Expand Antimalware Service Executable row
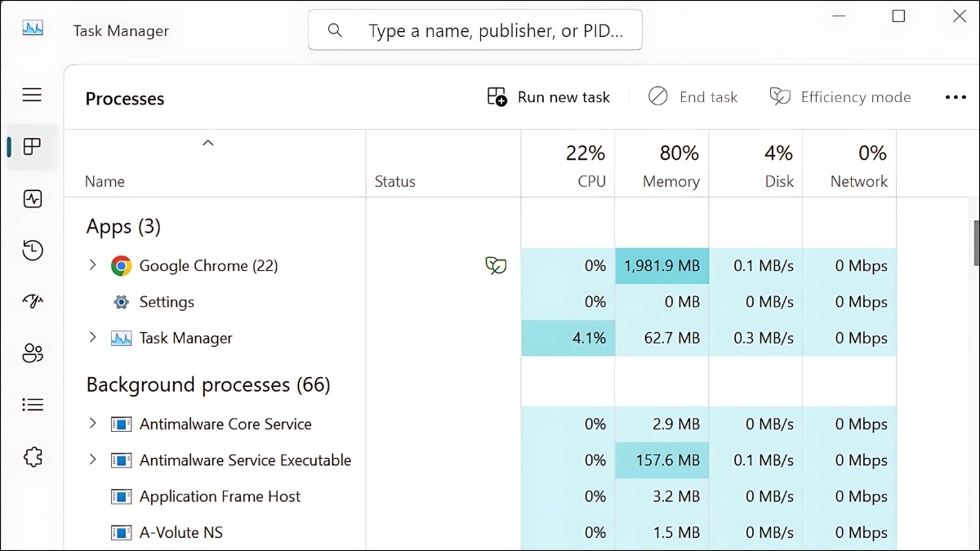Image resolution: width=980 pixels, height=551 pixels. [92, 460]
